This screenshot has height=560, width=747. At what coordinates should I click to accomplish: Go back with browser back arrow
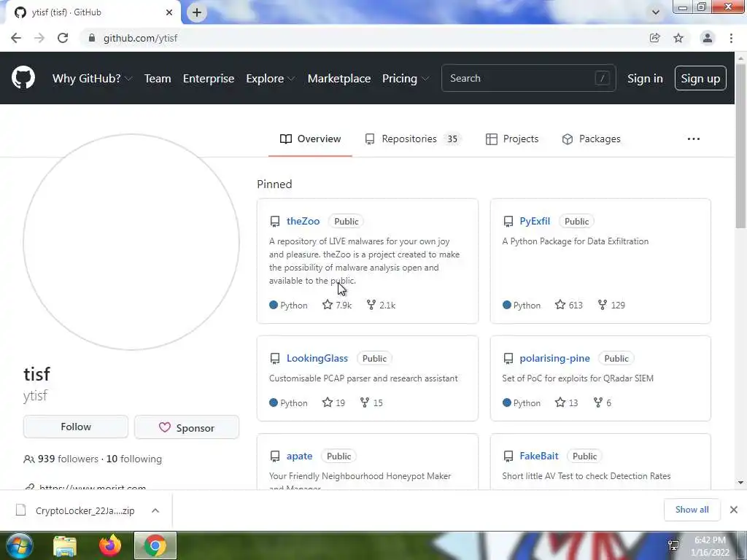pos(16,38)
